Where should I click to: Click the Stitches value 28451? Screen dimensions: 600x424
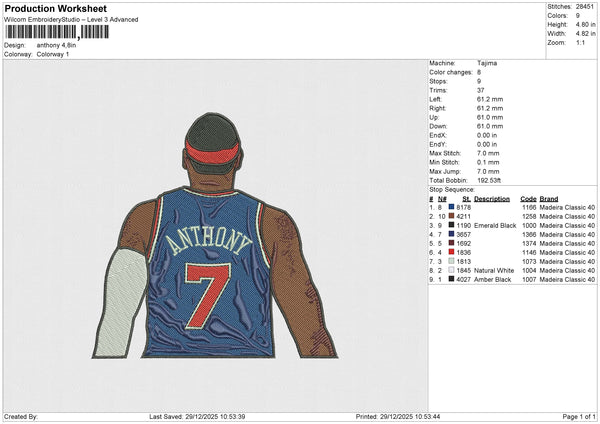click(585, 7)
